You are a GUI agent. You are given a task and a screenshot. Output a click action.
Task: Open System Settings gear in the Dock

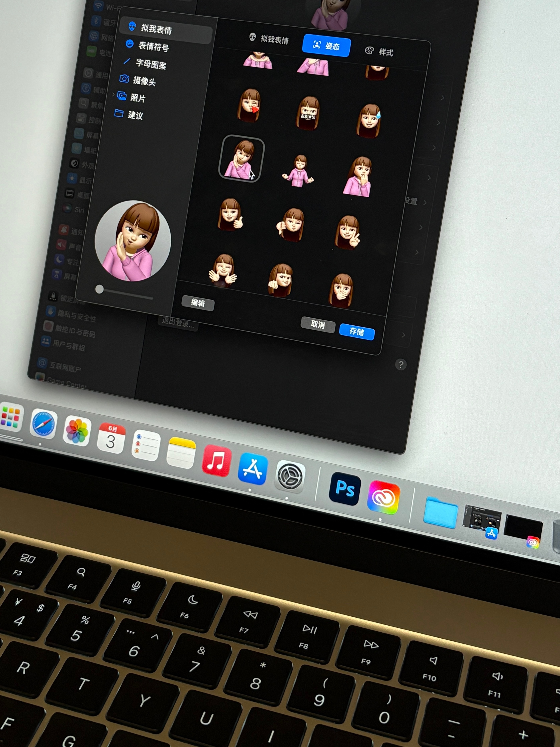click(x=290, y=477)
